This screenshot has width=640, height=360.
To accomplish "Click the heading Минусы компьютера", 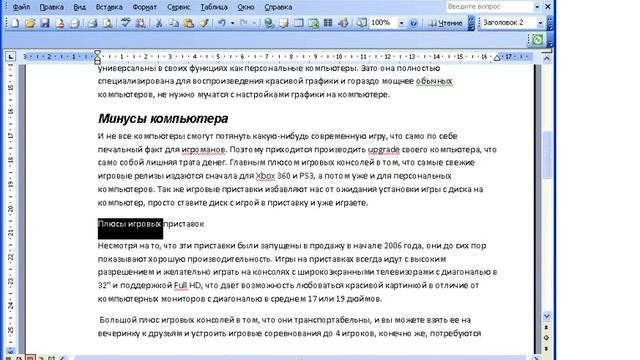I will coord(163,119).
